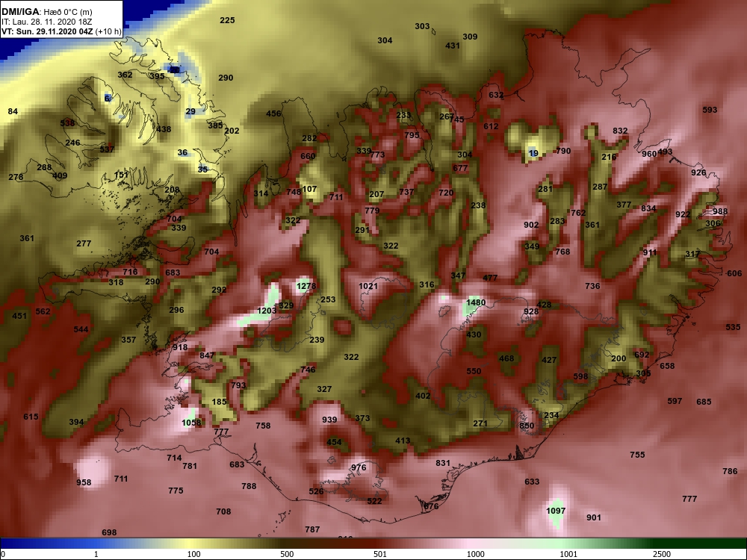Click the map value '246' in the Westfjords

pyautogui.click(x=73, y=143)
